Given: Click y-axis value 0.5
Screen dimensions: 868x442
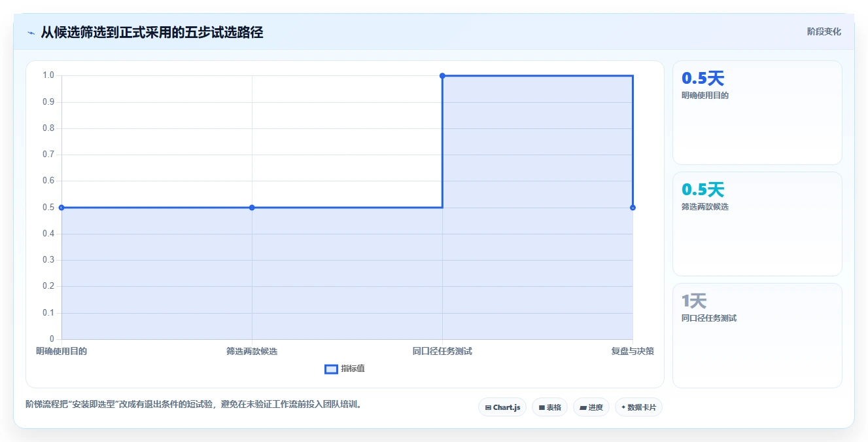Looking at the screenshot, I should pyautogui.click(x=48, y=208).
